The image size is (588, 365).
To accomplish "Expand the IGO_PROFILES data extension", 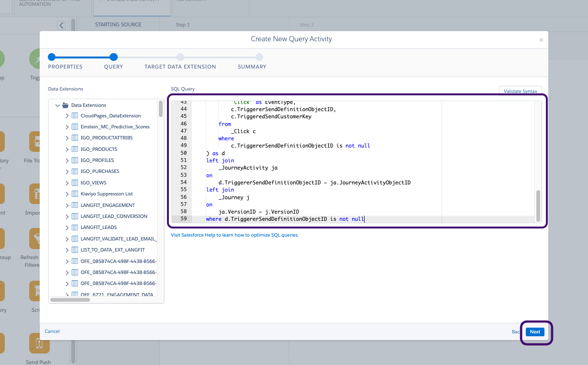I will (x=67, y=160).
